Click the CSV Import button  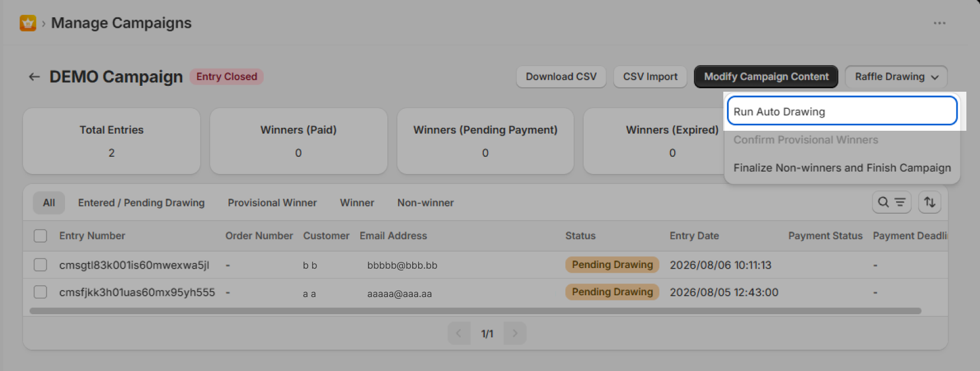(x=650, y=77)
